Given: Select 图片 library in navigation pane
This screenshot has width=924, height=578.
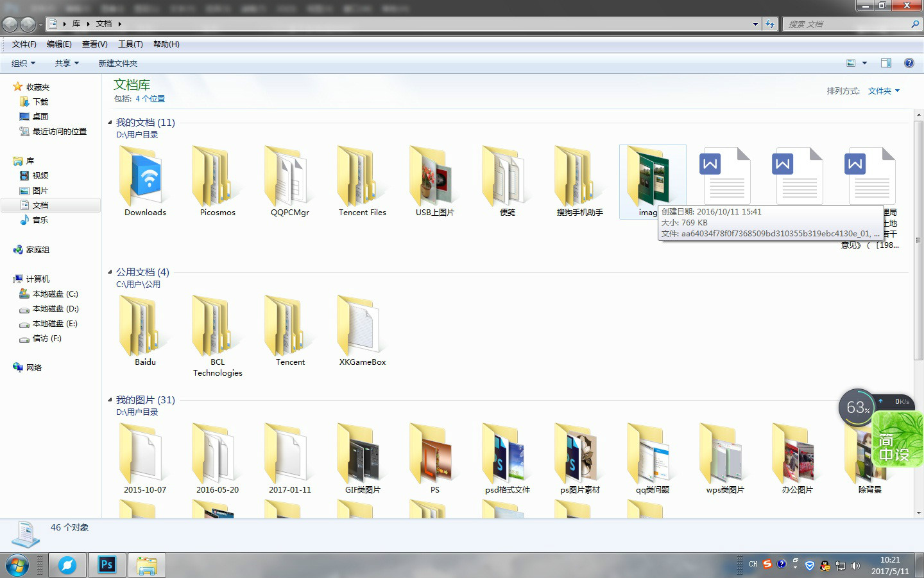Looking at the screenshot, I should click(40, 191).
